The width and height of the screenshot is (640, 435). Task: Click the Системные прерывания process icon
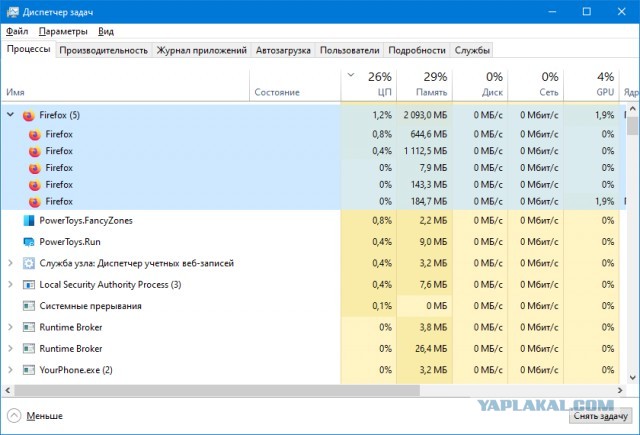29,306
